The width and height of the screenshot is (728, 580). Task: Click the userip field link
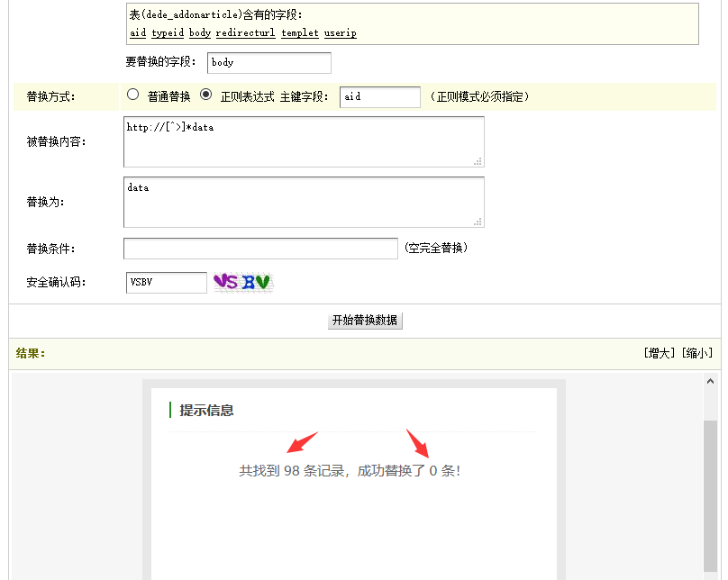(341, 32)
